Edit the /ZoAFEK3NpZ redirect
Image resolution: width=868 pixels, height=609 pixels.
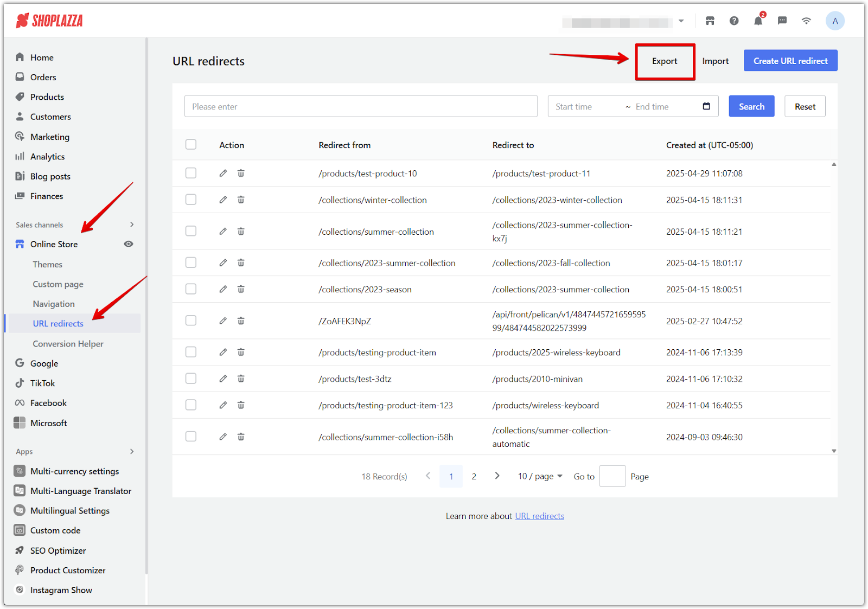click(223, 320)
